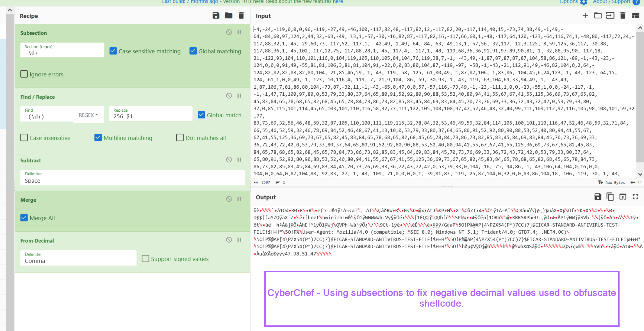Enable Support signed values
644x331 pixels.
[145, 259]
